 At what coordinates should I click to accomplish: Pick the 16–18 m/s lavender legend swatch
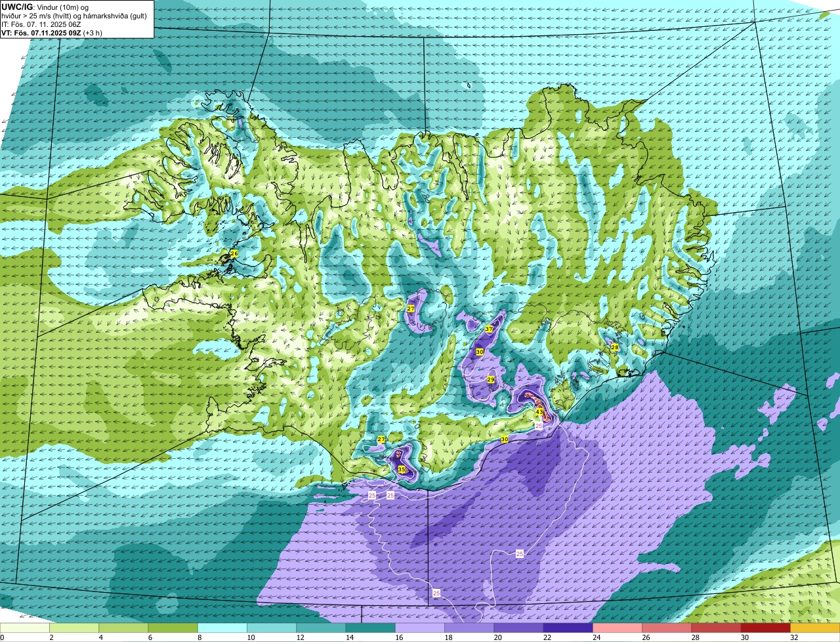coord(420,628)
